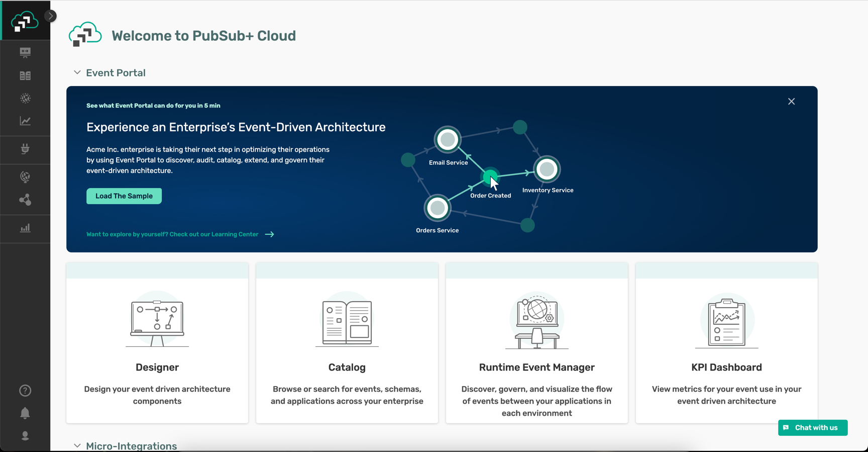Collapse the Event Portal section

(77, 73)
